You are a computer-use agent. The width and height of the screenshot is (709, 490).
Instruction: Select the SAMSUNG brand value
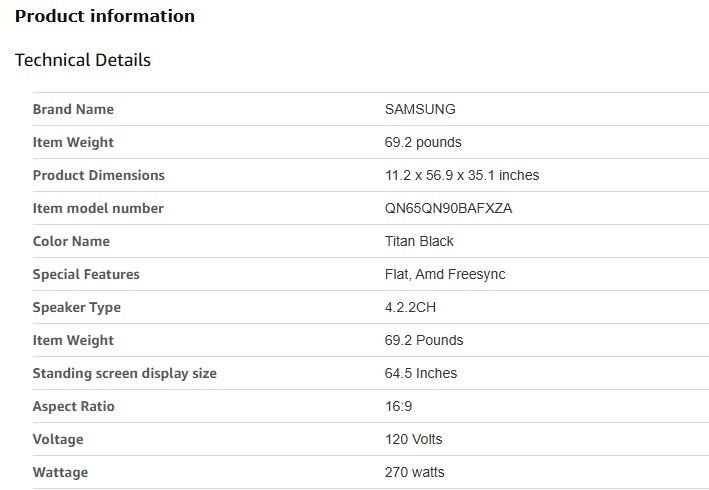point(420,109)
